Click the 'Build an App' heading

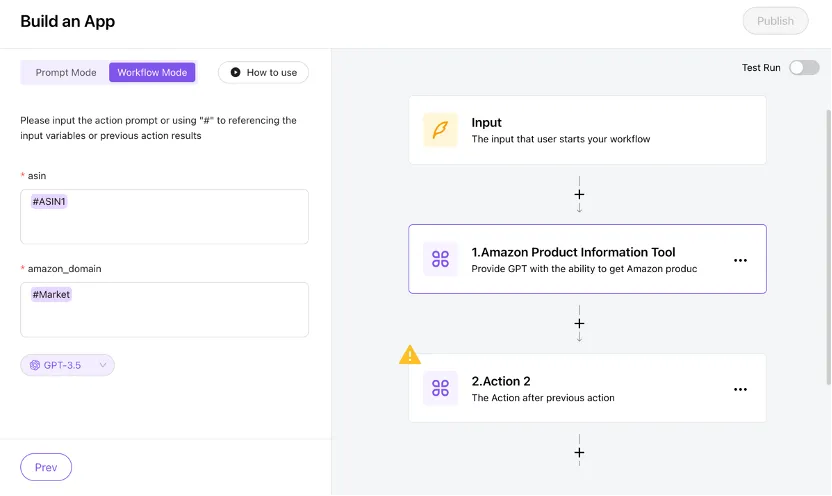(67, 21)
